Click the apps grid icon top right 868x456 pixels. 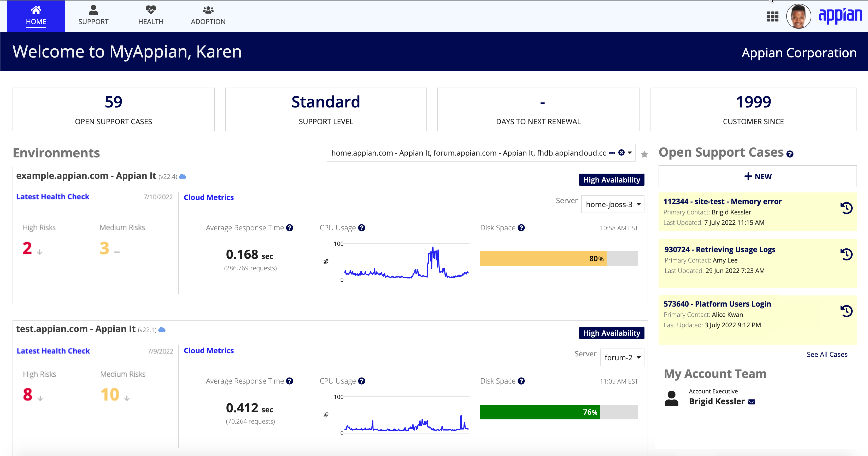773,15
